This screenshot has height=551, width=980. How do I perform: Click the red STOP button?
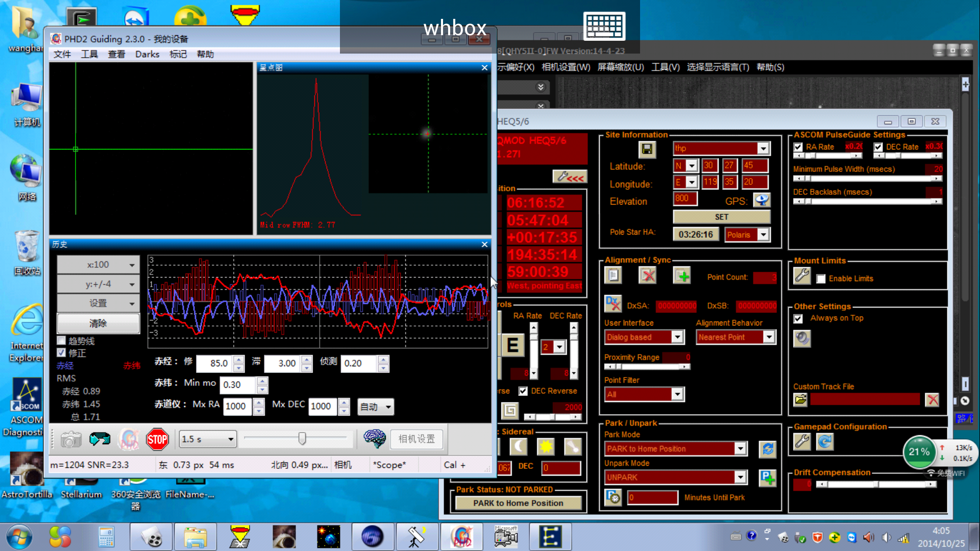coord(157,439)
